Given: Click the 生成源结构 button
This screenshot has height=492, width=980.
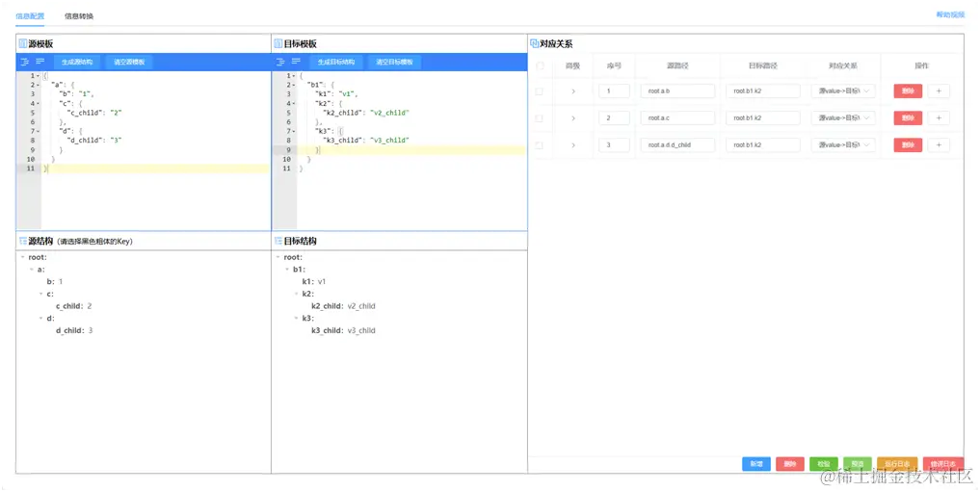Looking at the screenshot, I should coord(77,62).
